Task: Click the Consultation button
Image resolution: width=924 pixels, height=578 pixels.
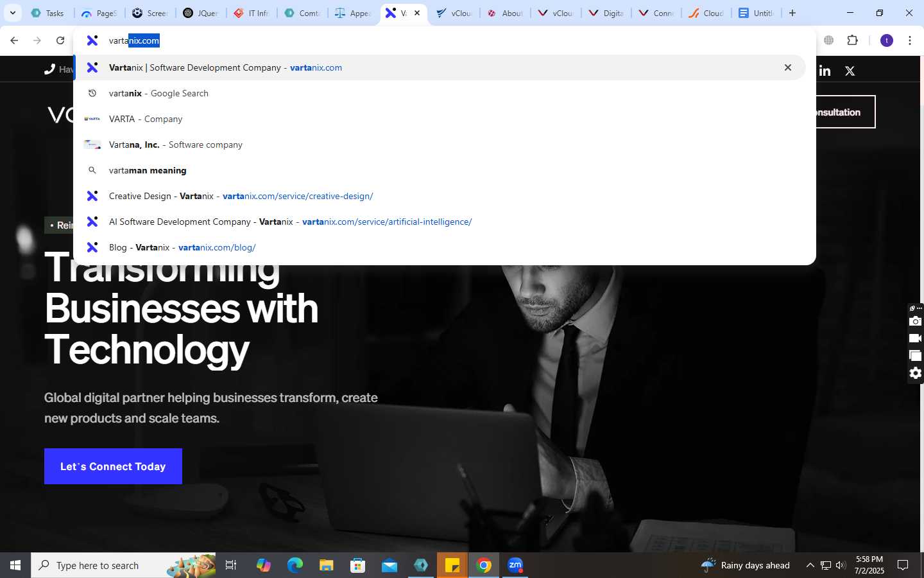Action: click(x=845, y=112)
